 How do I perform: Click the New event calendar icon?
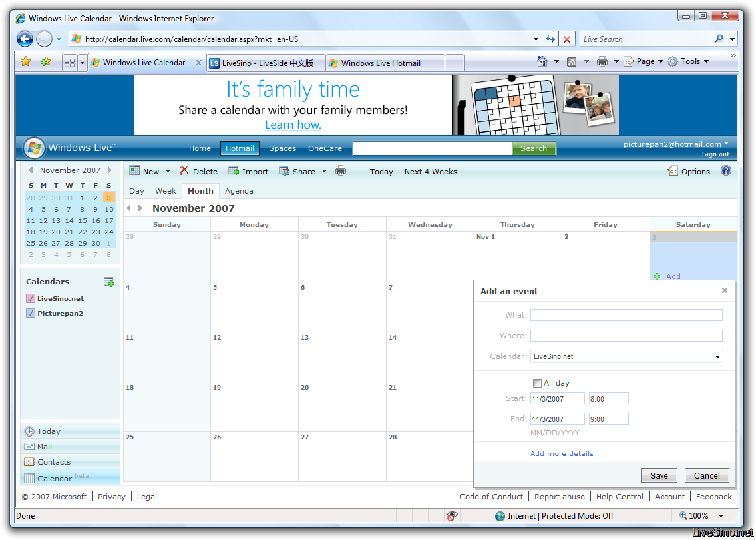tap(134, 171)
